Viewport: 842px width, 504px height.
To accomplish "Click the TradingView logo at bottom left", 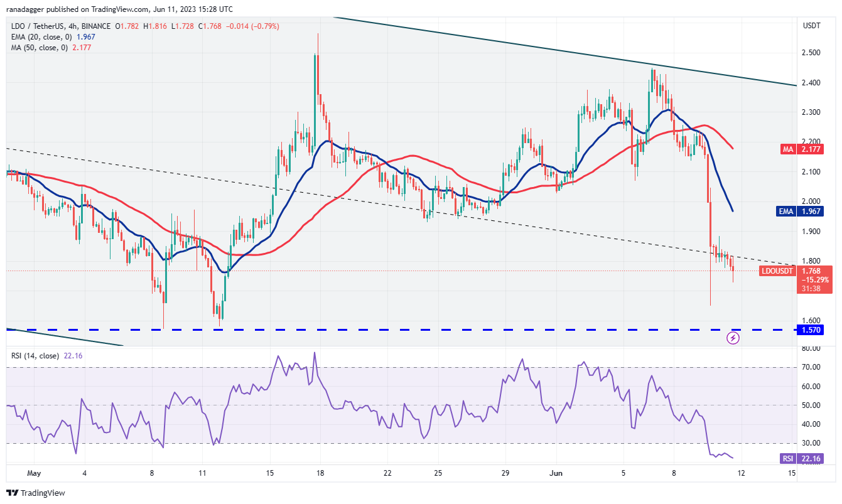I will [36, 493].
